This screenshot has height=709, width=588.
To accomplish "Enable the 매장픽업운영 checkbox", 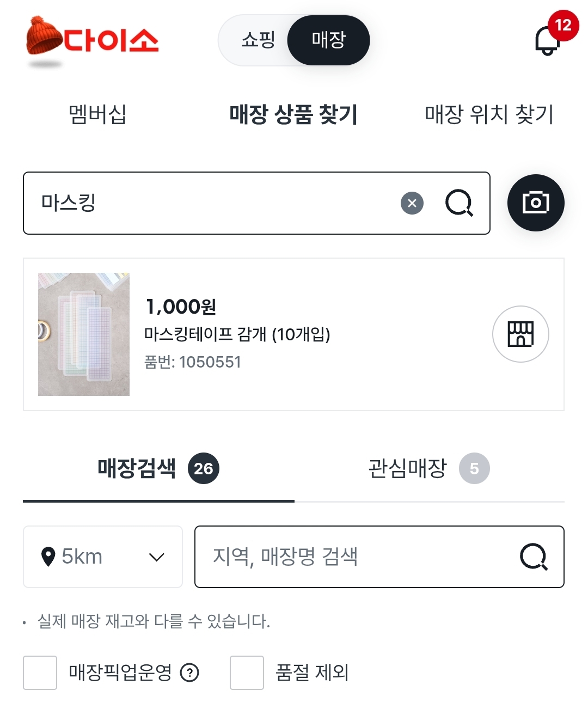I will pyautogui.click(x=40, y=673).
